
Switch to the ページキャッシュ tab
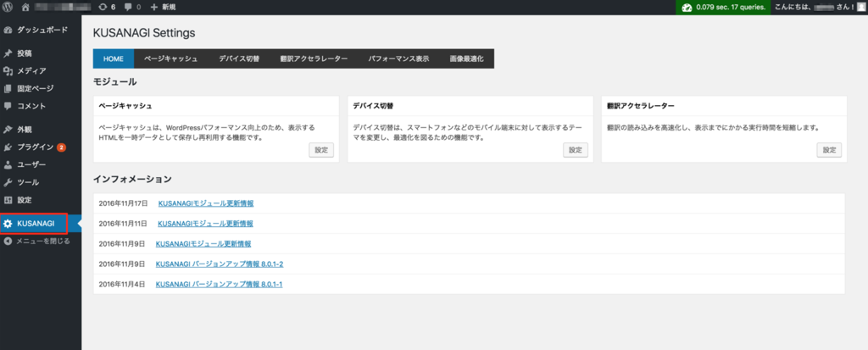pyautogui.click(x=170, y=59)
